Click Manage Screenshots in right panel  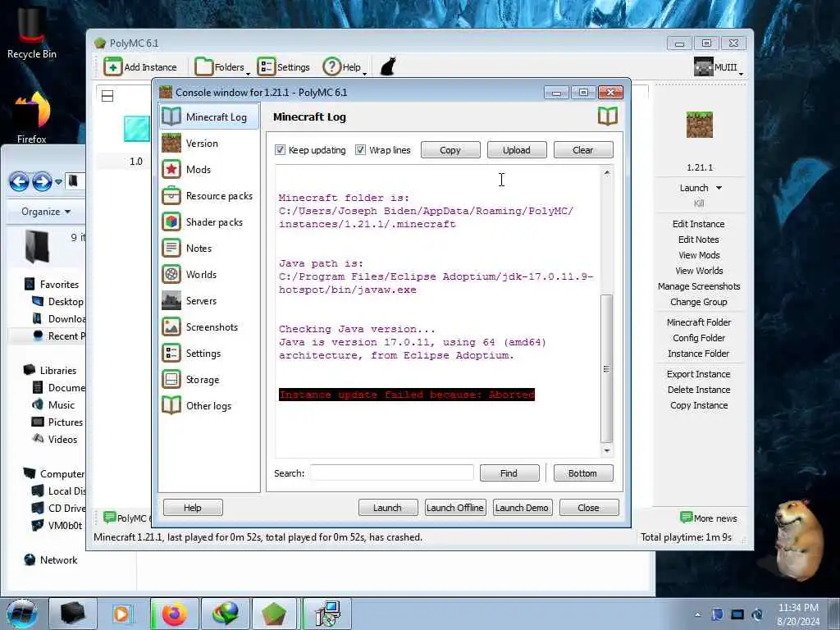[699, 286]
